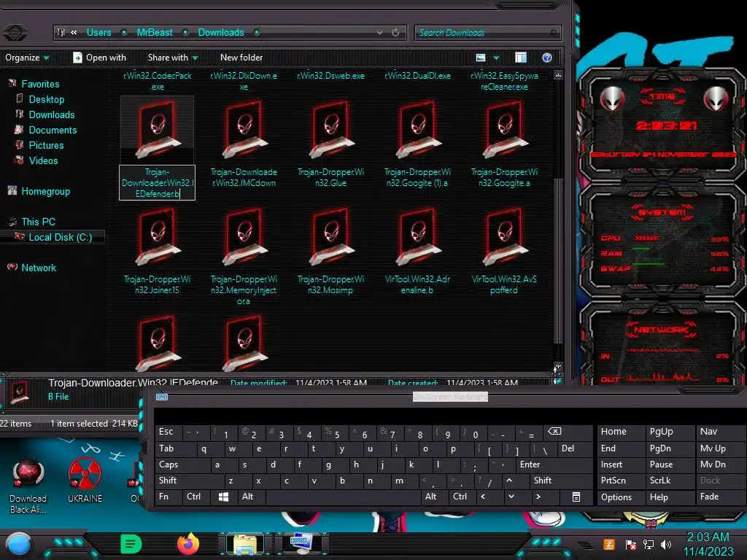Toggle the preview pane icon
Screen dimensions: 747x560
(521, 58)
